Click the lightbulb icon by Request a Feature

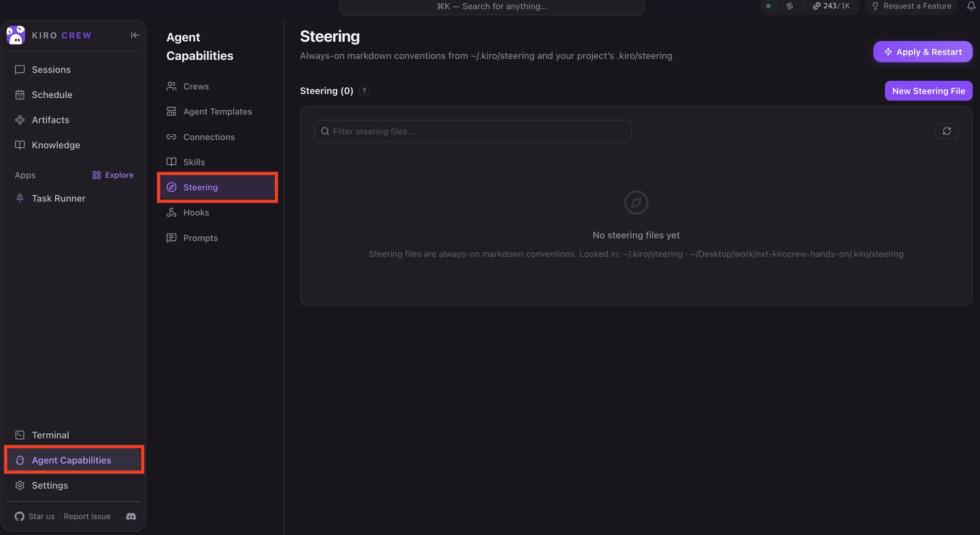click(875, 6)
